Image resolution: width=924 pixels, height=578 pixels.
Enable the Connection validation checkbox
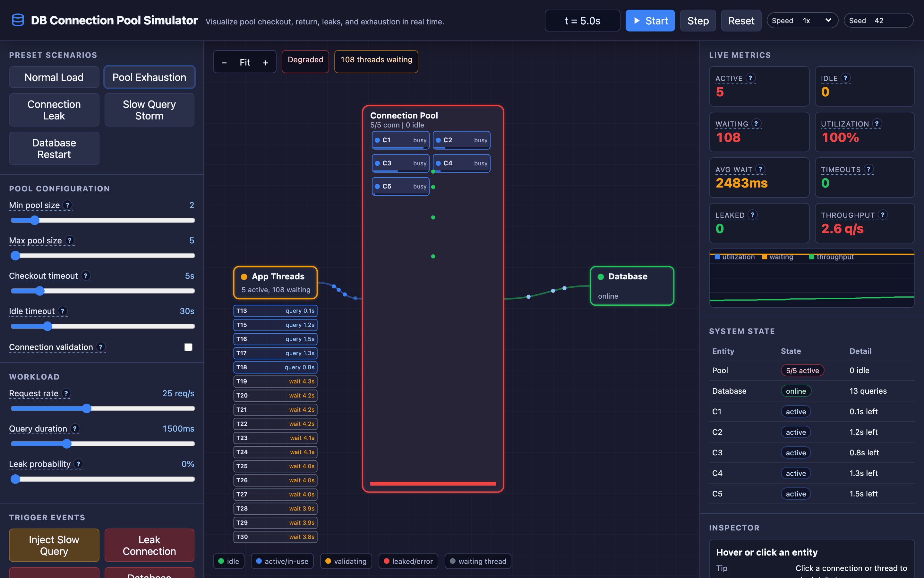(x=188, y=347)
